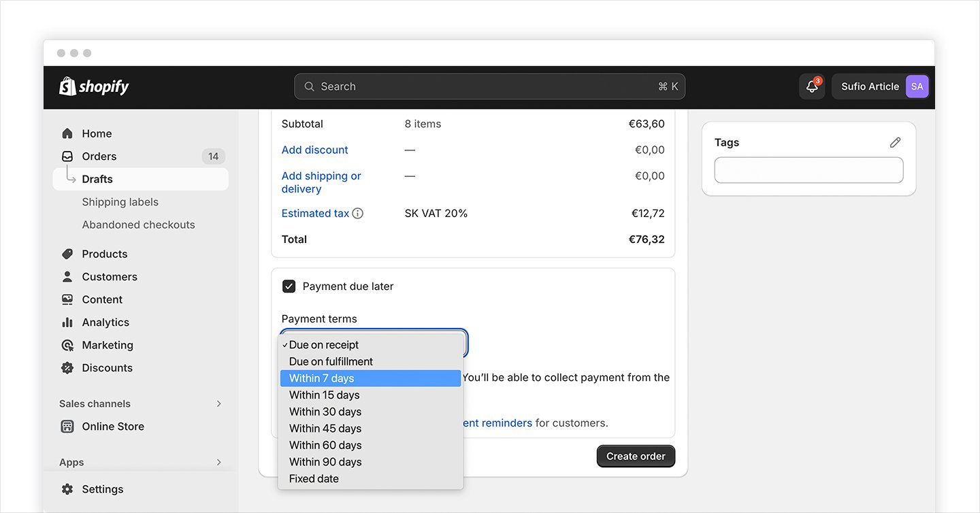This screenshot has width=980, height=513.
Task: Click the Tags input field
Action: pyautogui.click(x=808, y=170)
